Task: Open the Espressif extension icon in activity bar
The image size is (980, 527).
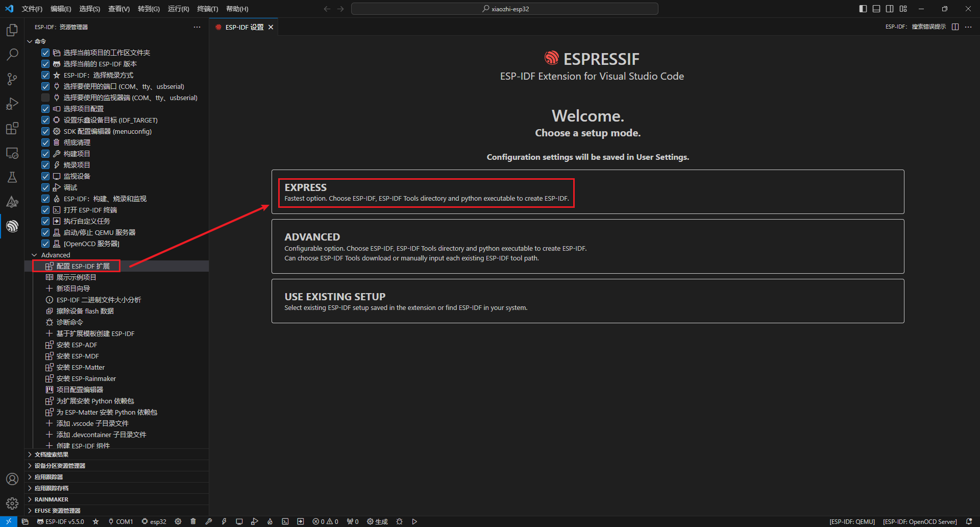Action: coord(12,226)
